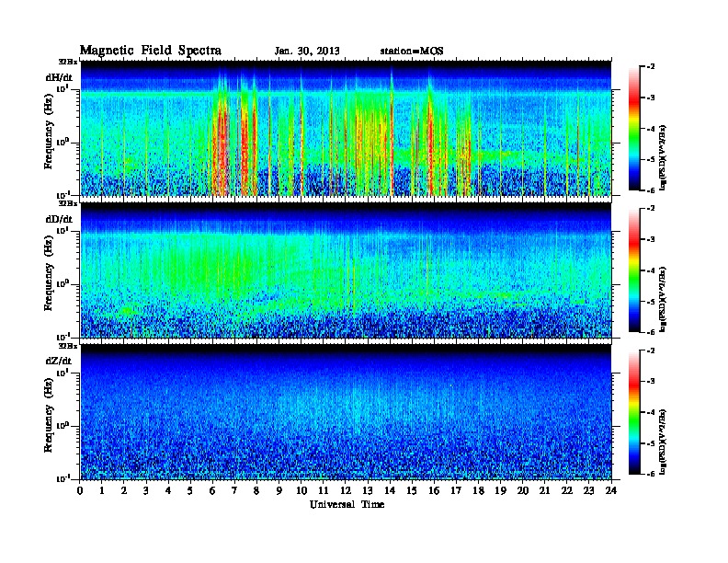Viewport: 728px width, 563px height.
Task: Click Universal Time tick label "18"
Action: tap(478, 491)
